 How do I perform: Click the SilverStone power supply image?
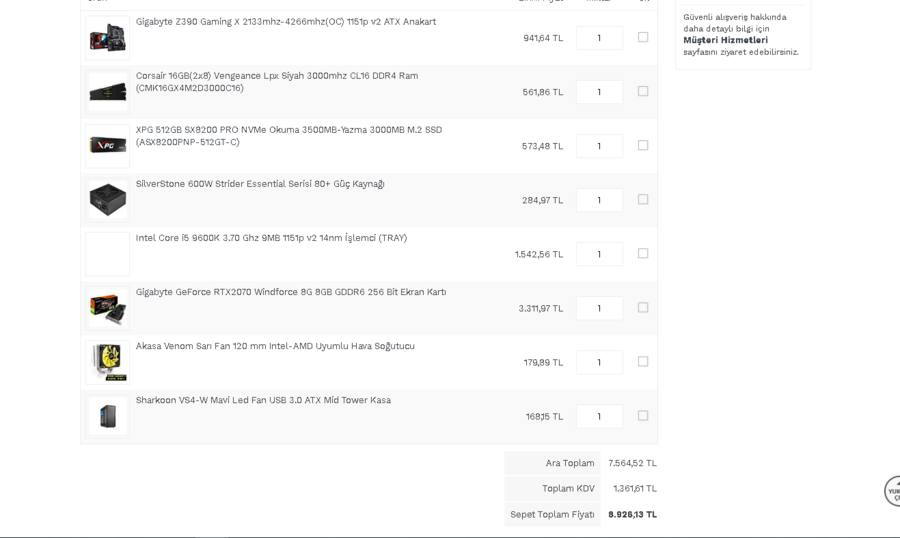click(107, 200)
